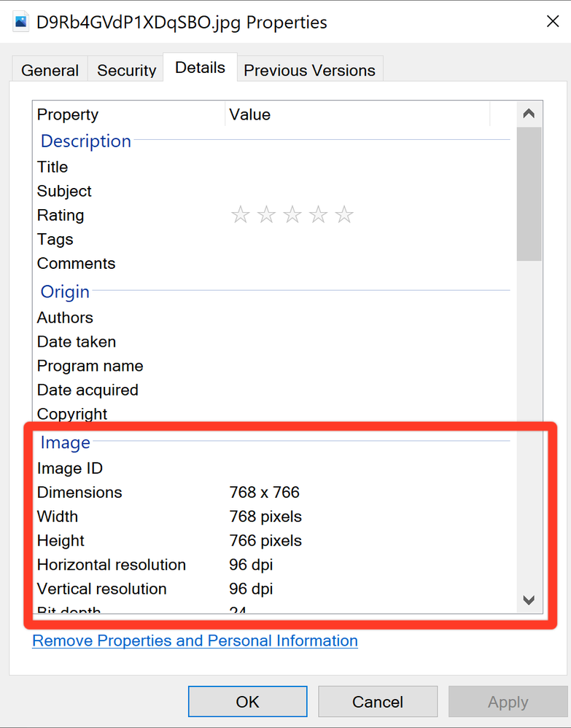Close the Properties dialog window
This screenshot has height=728, width=571.
[552, 22]
